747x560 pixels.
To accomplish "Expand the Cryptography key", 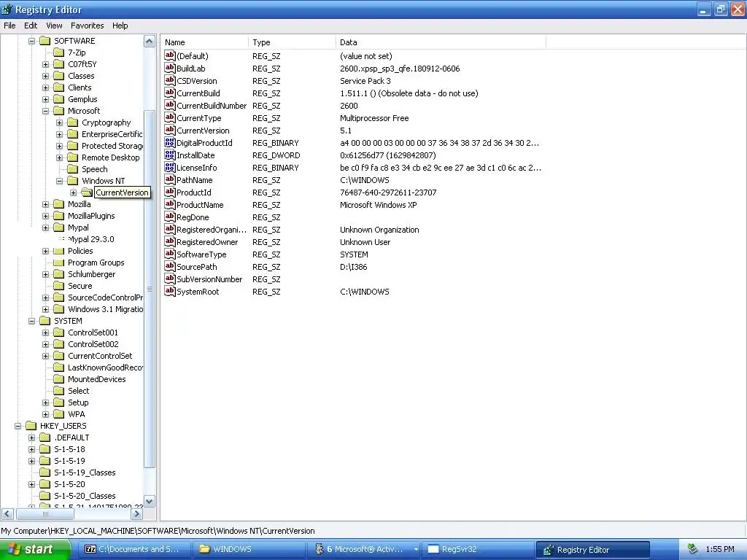I will tap(60, 122).
